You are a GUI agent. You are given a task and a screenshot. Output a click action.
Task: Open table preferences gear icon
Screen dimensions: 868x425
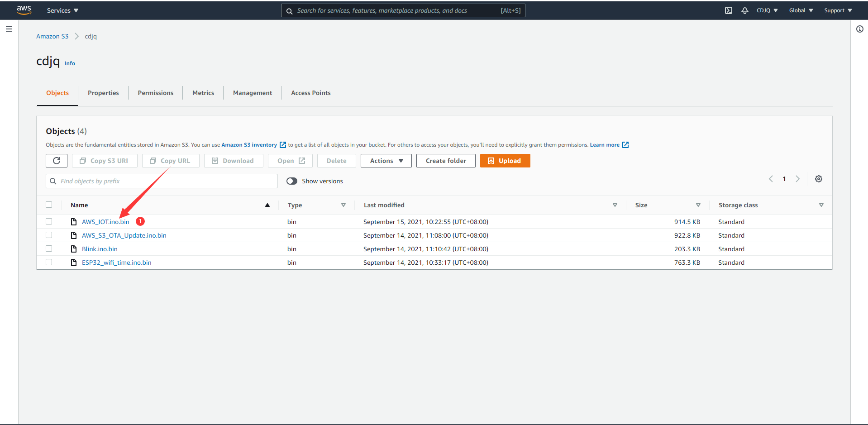[x=819, y=179]
